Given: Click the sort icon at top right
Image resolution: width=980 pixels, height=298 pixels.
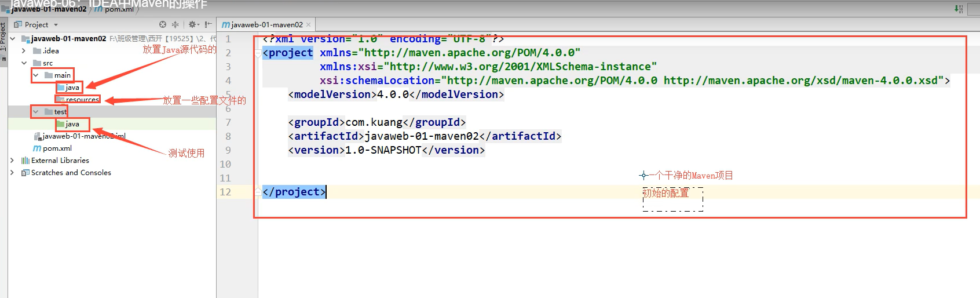Looking at the screenshot, I should point(959,9).
